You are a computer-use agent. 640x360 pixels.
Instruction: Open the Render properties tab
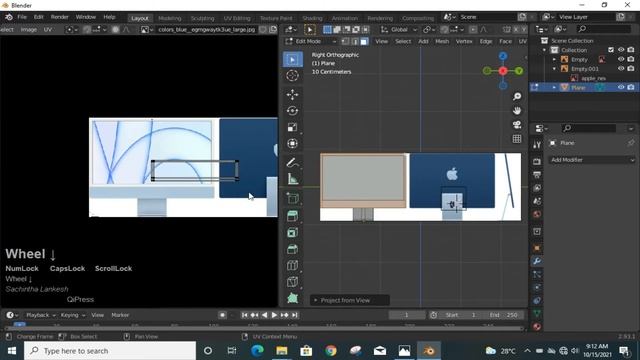coord(537,162)
